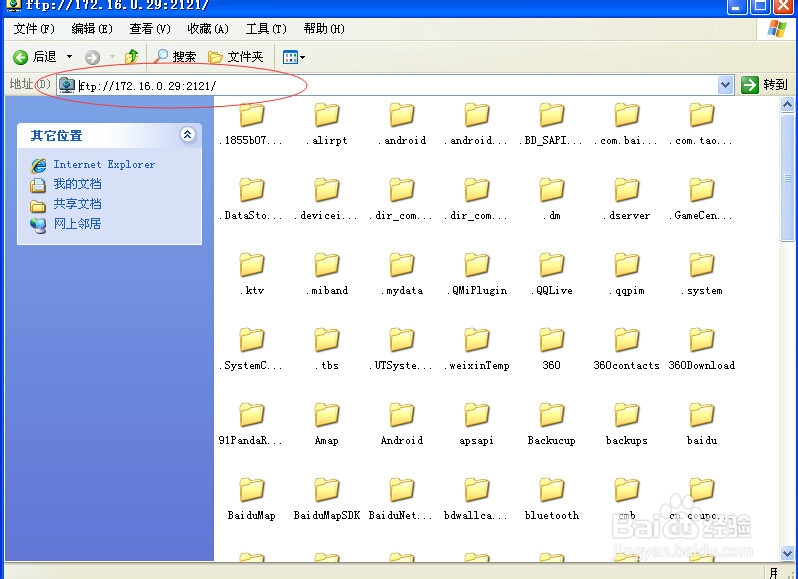The height and width of the screenshot is (579, 798).
Task: Click the vertical scrollbar up arrow
Action: pyautogui.click(x=787, y=105)
